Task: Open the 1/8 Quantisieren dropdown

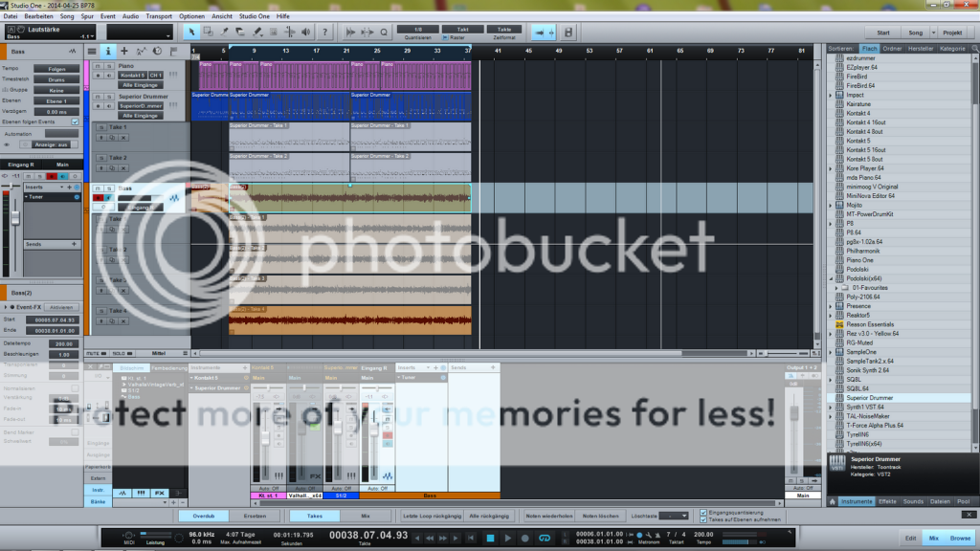Action: 417,30
